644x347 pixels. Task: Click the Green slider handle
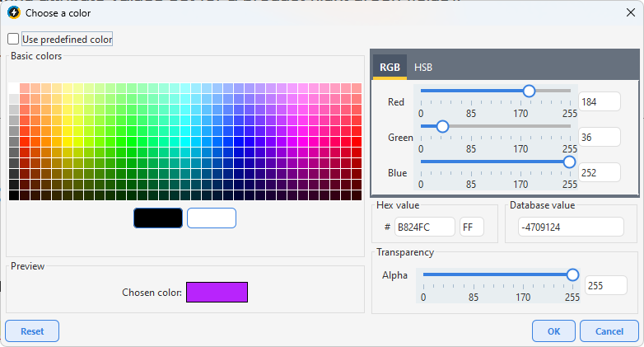[442, 126]
